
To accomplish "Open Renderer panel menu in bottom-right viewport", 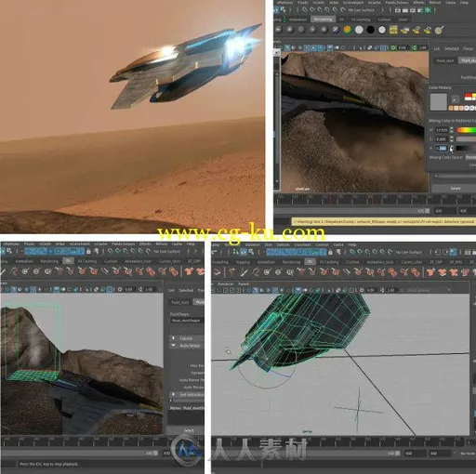I will [x=225, y=283].
